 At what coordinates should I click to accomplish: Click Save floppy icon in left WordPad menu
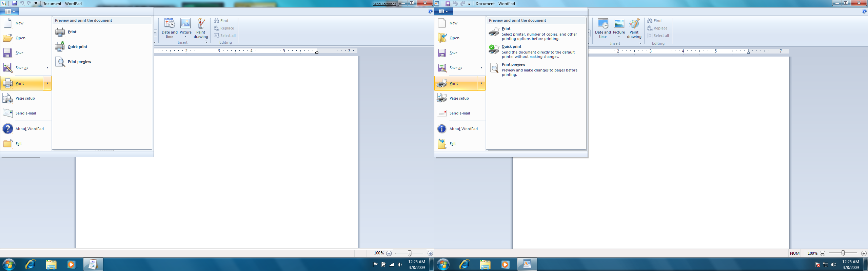click(x=7, y=53)
